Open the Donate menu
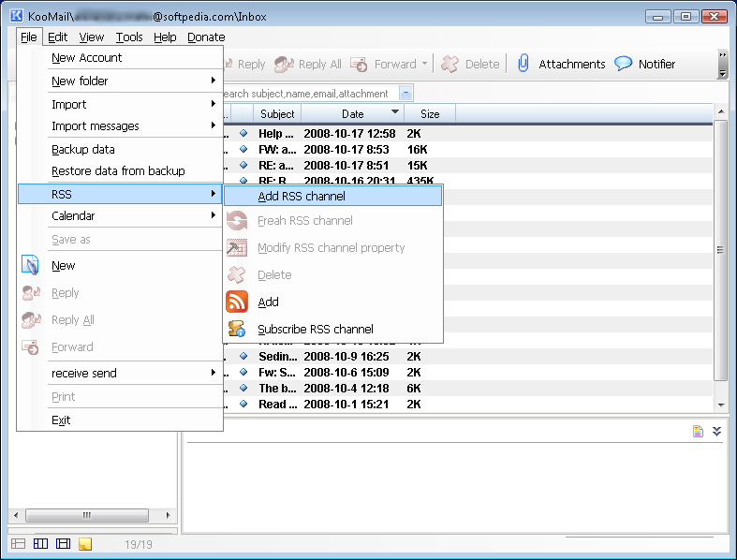The width and height of the screenshot is (737, 560). pyautogui.click(x=206, y=37)
